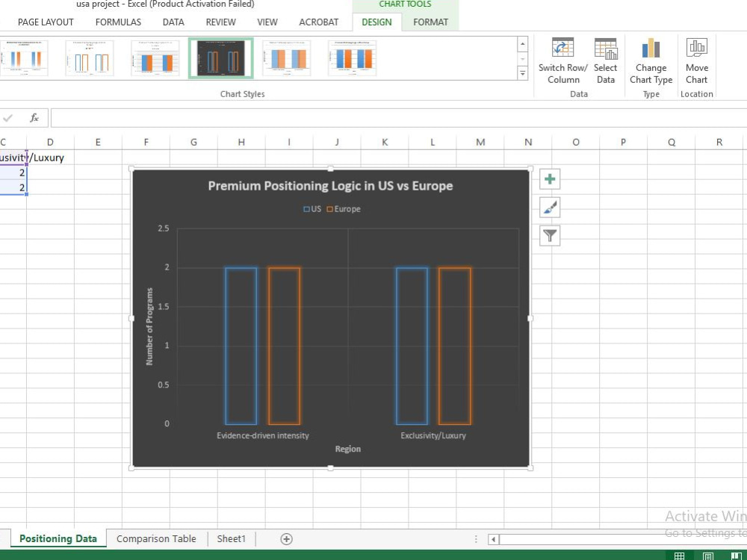Select column P header
Screen dimensions: 747x560
point(623,142)
